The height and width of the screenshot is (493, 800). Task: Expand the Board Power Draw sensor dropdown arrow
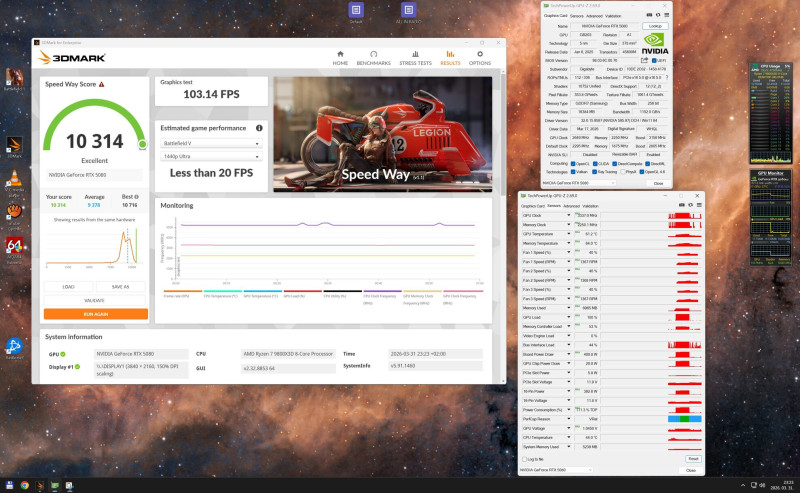tap(568, 354)
